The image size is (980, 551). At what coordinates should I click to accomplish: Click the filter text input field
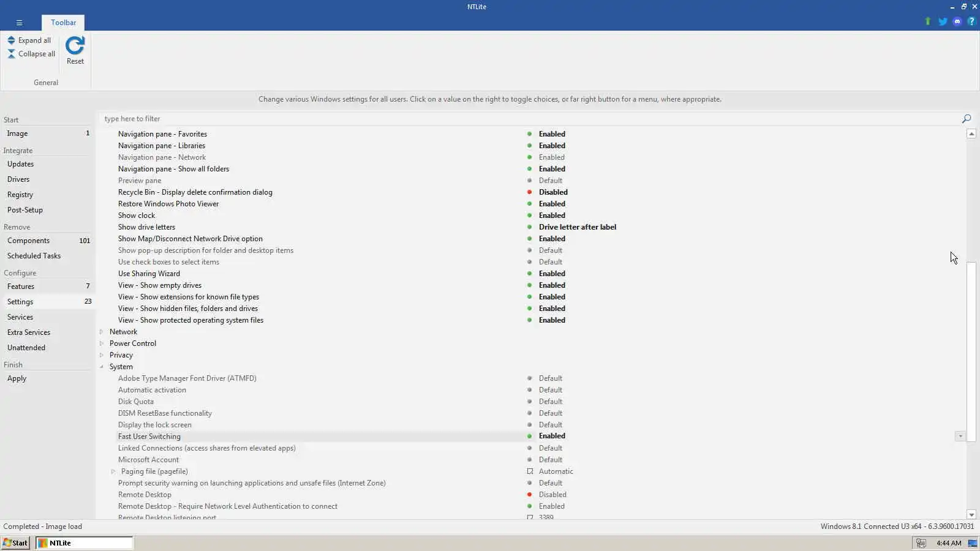click(530, 119)
